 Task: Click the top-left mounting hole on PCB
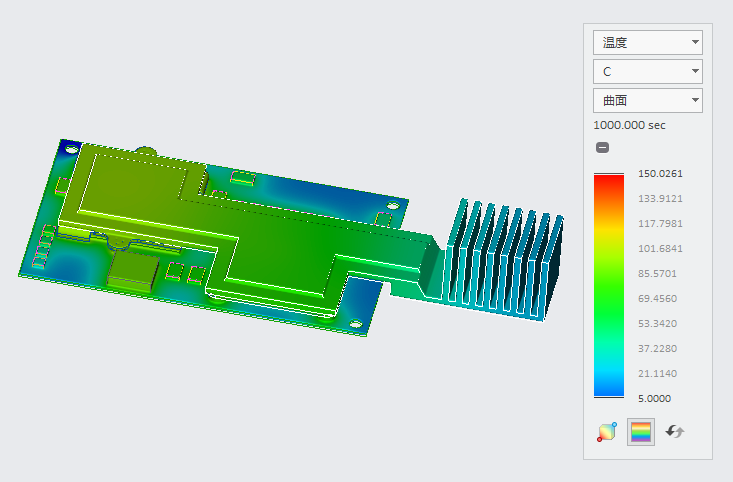coord(70,148)
